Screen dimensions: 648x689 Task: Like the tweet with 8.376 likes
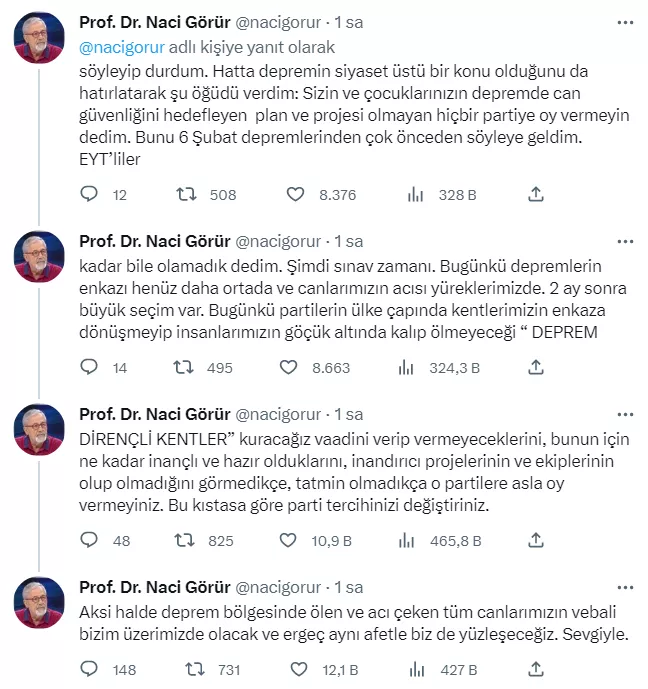[295, 195]
